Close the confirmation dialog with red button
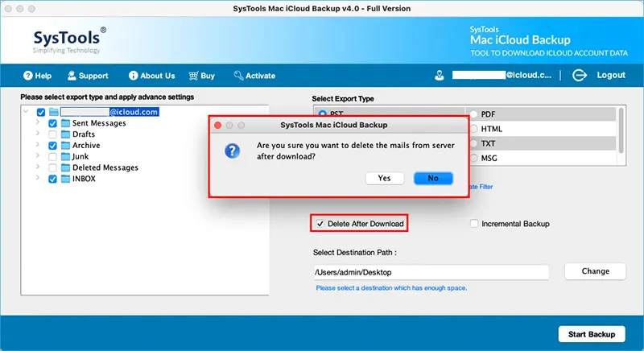 [217, 126]
